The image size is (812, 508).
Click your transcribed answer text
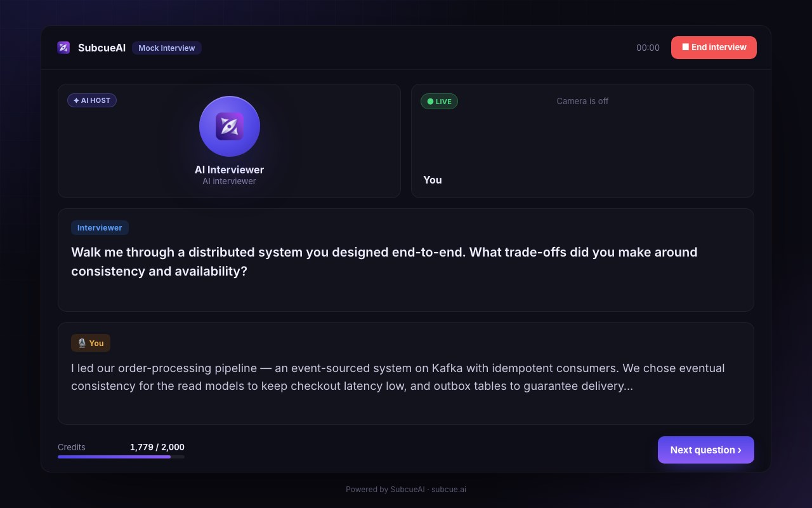[398, 377]
